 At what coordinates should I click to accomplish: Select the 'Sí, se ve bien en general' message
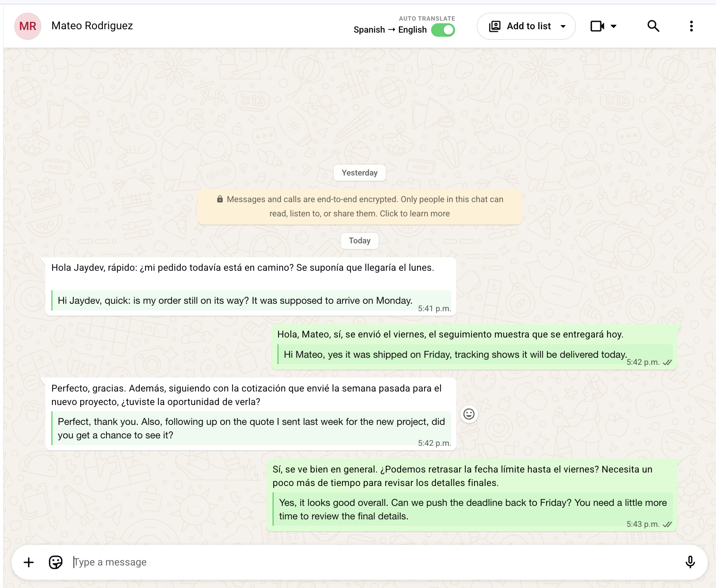point(462,476)
